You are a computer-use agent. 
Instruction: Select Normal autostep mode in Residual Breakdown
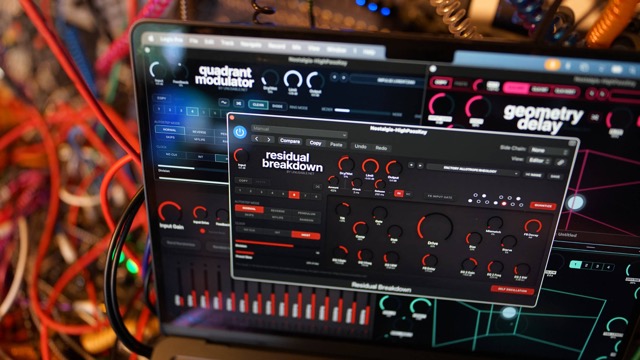249,209
